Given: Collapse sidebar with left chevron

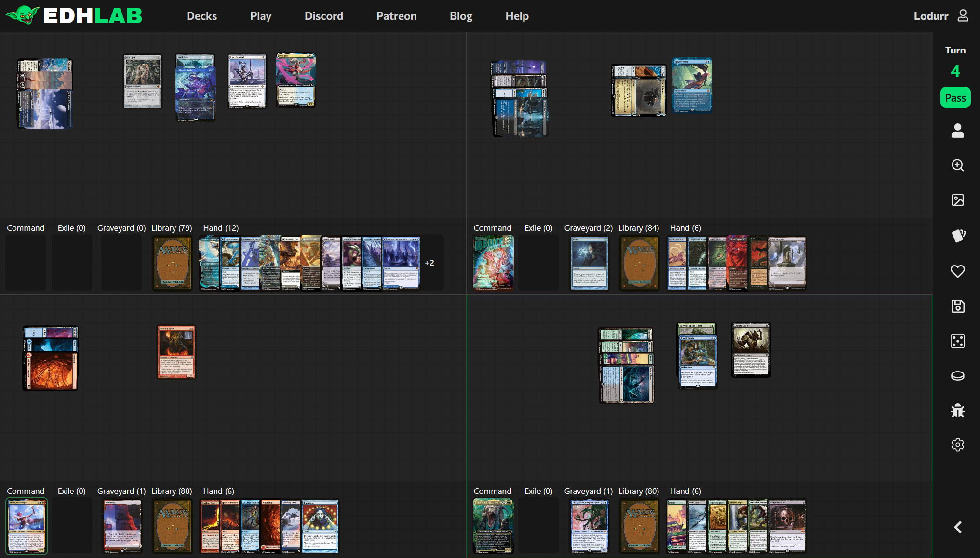Looking at the screenshot, I should click(957, 527).
